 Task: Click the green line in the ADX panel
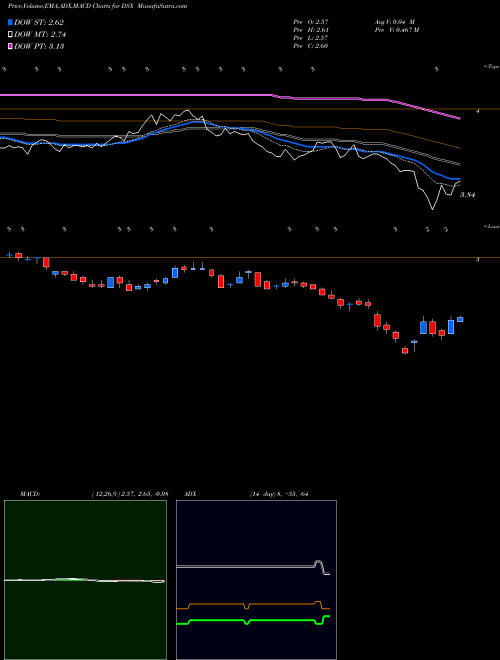click(253, 620)
